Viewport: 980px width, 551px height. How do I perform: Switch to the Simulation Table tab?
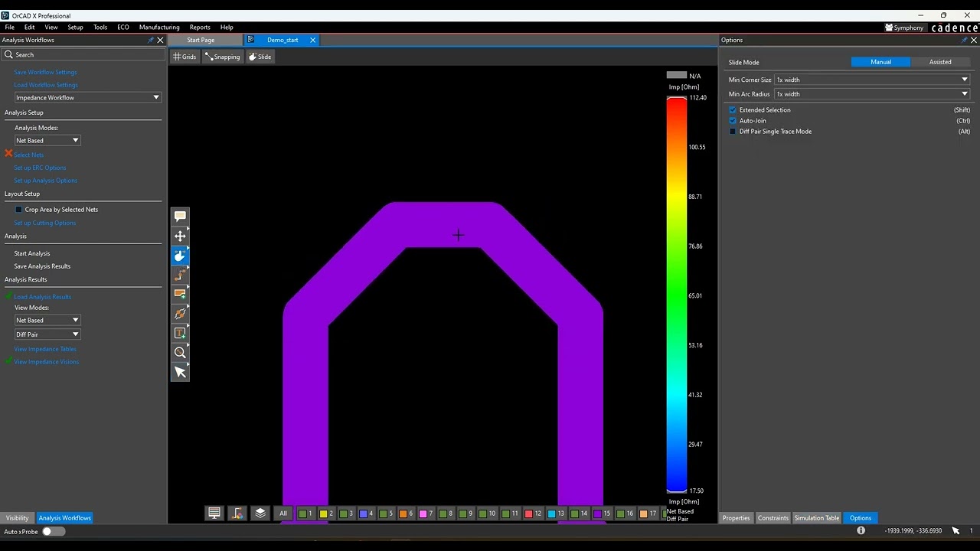(x=817, y=518)
